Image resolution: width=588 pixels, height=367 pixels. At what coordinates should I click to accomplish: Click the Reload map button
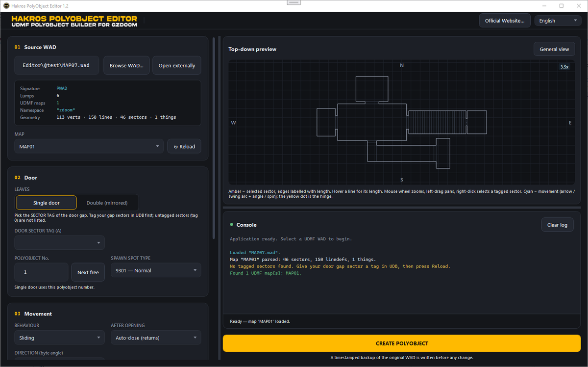184,146
